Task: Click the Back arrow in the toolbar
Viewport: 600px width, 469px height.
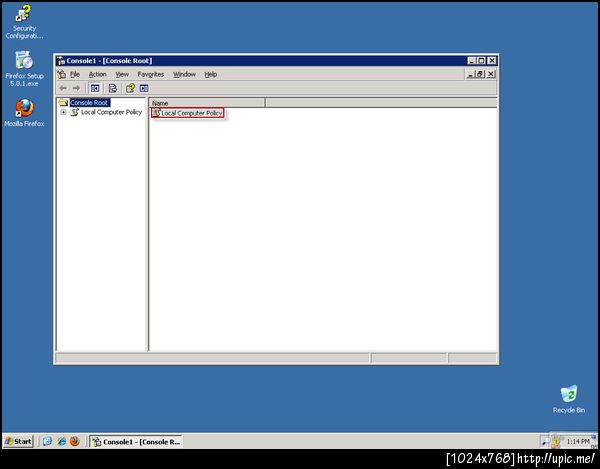Action: [x=63, y=88]
